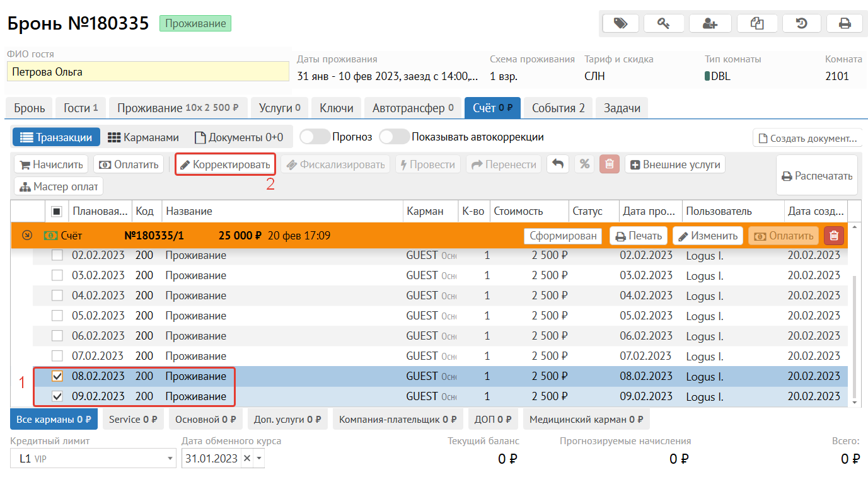The height and width of the screenshot is (482, 868).
Task: Open Кредитный лимит dropdown
Action: 170,459
